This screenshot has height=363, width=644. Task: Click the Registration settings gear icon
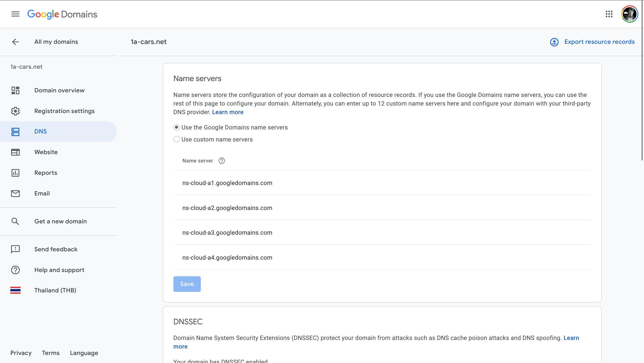click(15, 111)
